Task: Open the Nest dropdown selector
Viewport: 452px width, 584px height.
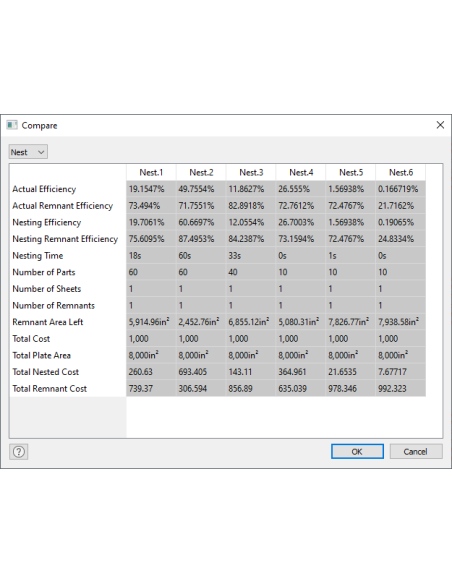Action: [x=28, y=152]
